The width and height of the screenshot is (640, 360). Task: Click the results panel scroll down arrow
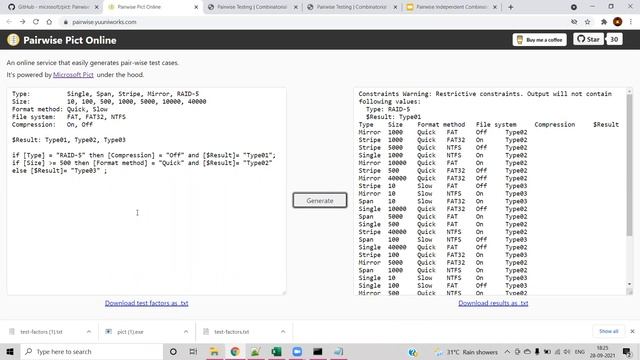click(x=629, y=284)
